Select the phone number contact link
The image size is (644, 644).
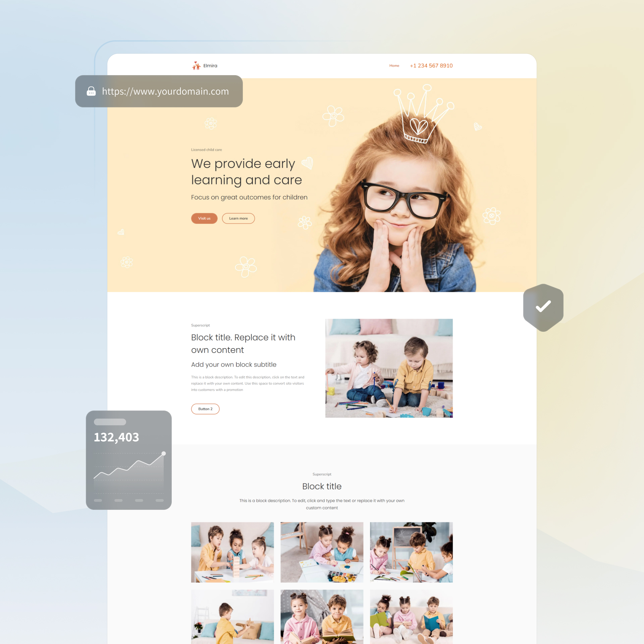point(433,65)
